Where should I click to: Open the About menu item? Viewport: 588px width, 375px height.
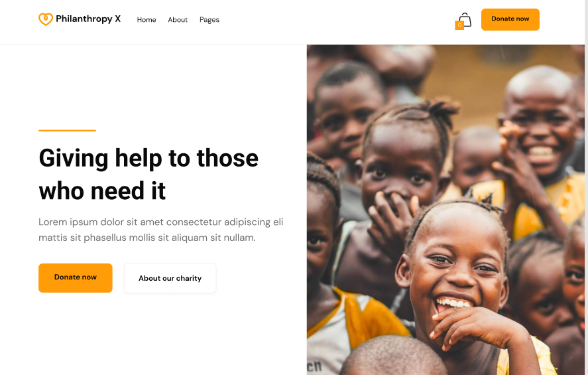[x=178, y=19]
